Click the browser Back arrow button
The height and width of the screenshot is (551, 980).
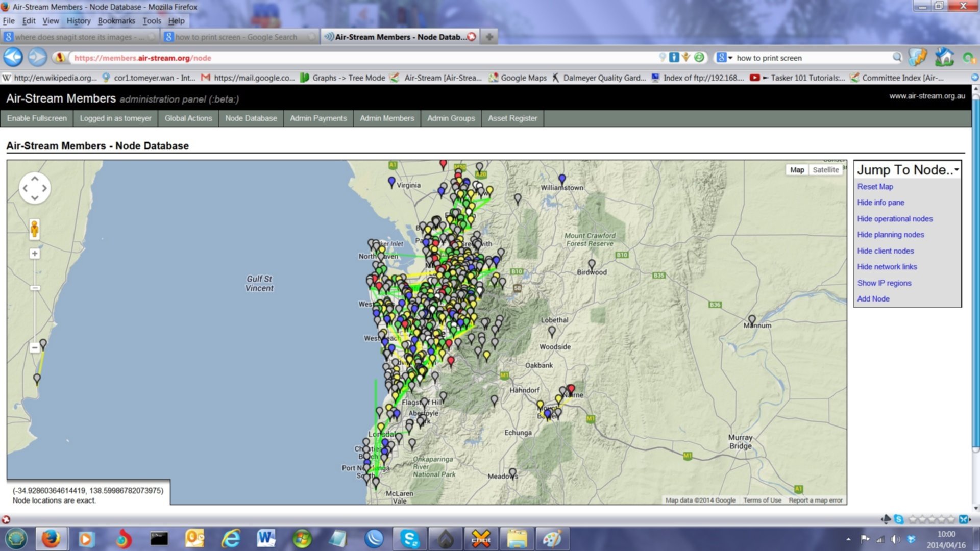(x=13, y=57)
